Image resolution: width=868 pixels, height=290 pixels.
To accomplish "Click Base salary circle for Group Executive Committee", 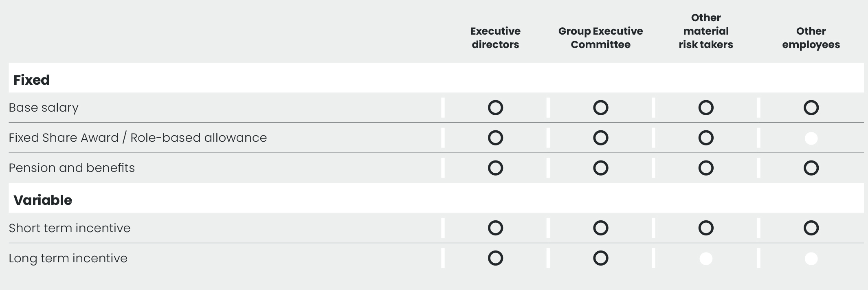I will tap(600, 108).
